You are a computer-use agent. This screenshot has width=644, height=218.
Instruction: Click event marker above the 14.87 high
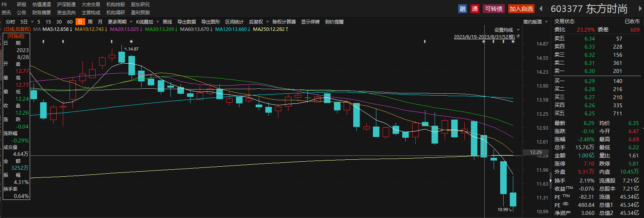tap(131, 41)
